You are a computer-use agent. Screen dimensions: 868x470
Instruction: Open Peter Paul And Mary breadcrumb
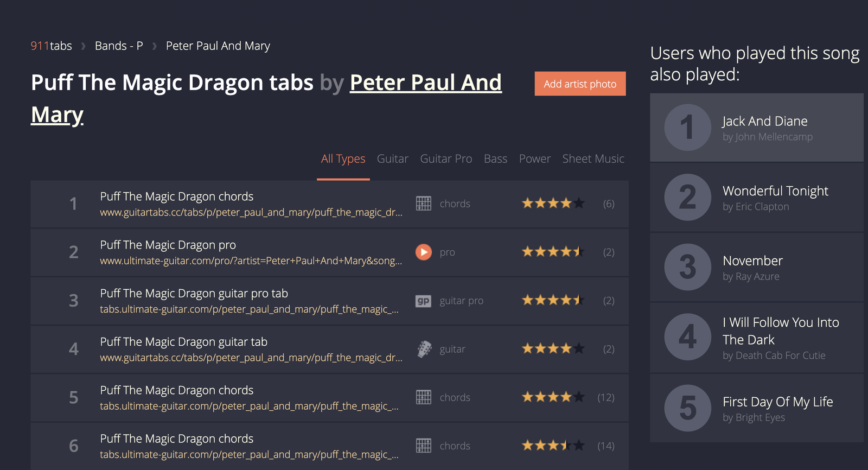pyautogui.click(x=218, y=46)
